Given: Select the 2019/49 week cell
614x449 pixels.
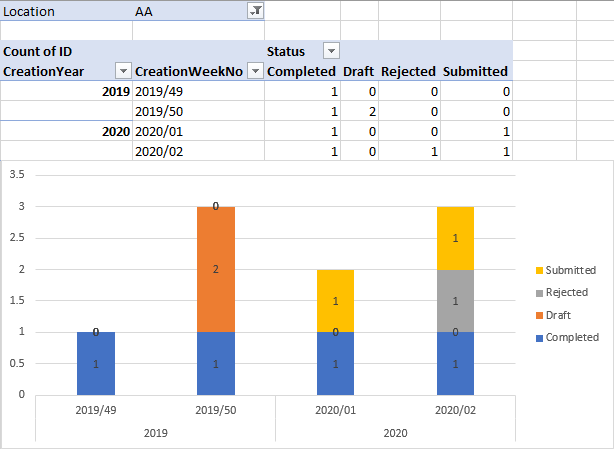Looking at the screenshot, I should [199, 91].
